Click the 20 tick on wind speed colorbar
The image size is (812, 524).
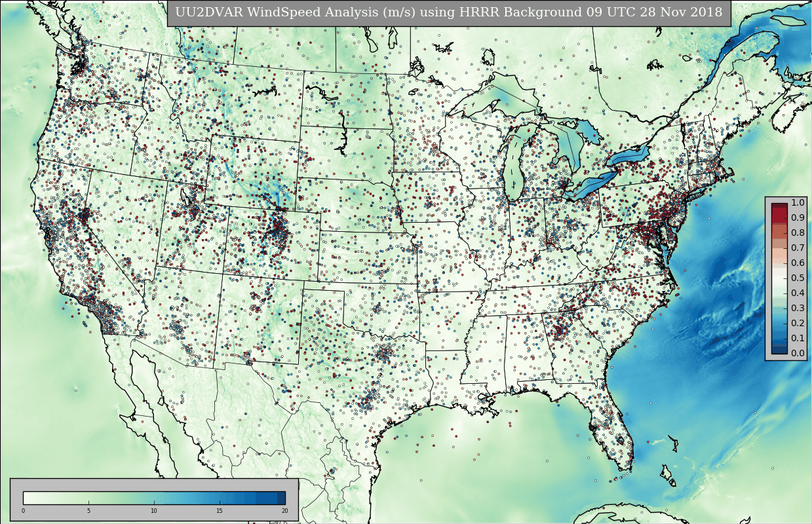[284, 511]
